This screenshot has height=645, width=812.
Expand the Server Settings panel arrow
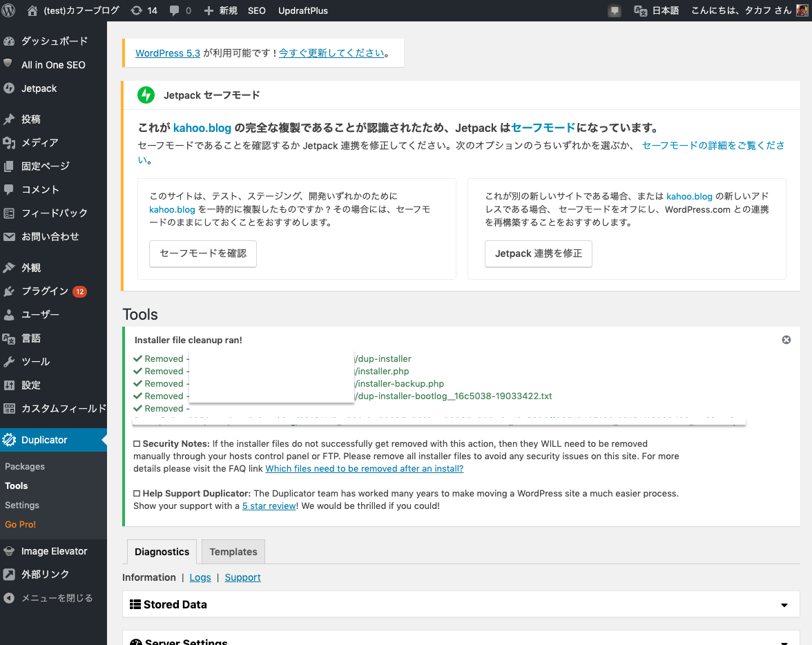pos(784,641)
